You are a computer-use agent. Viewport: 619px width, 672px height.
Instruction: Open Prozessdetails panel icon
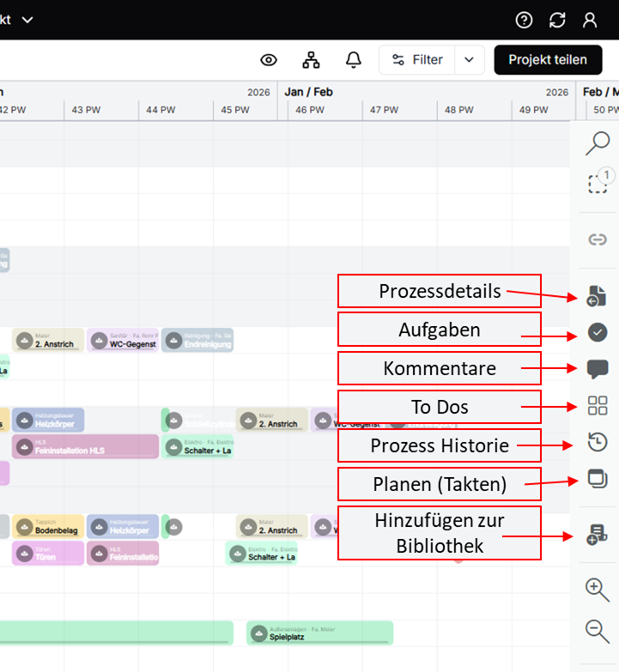[598, 296]
